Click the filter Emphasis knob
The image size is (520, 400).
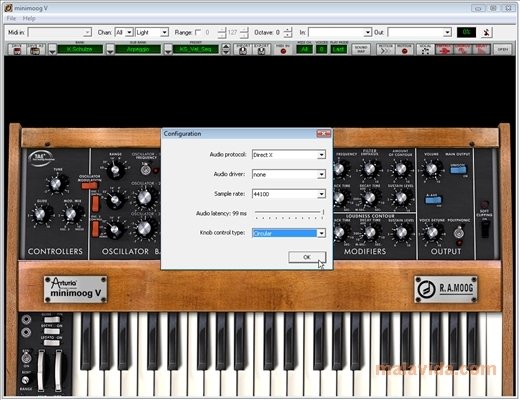370,169
